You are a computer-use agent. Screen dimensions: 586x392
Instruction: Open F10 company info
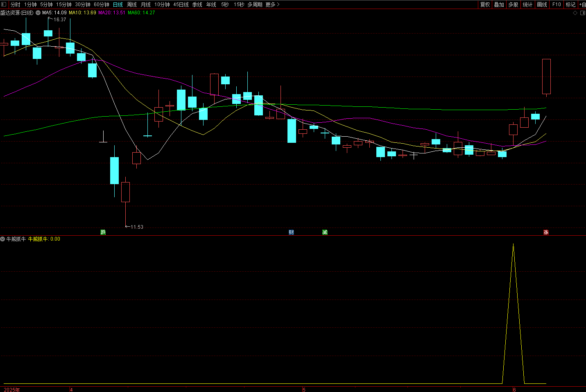point(557,5)
